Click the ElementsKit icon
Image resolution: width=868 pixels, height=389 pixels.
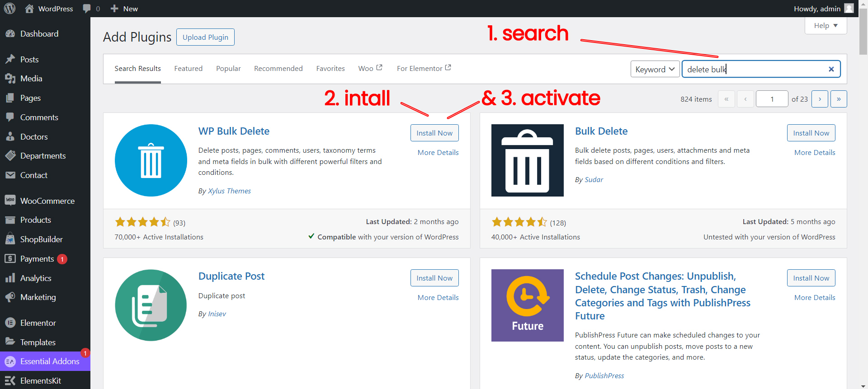click(x=10, y=381)
